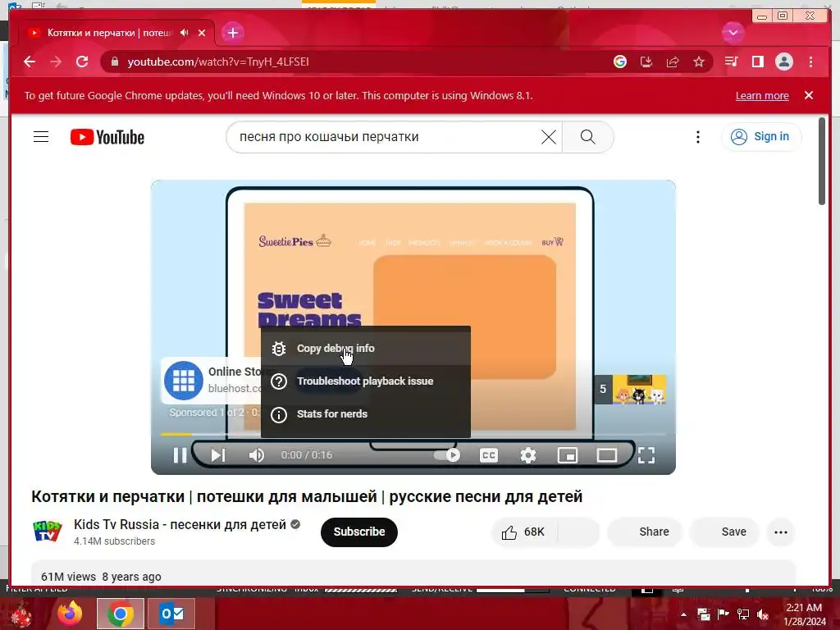Dismiss the Chrome update notification bar
The width and height of the screenshot is (840, 630).
809,95
